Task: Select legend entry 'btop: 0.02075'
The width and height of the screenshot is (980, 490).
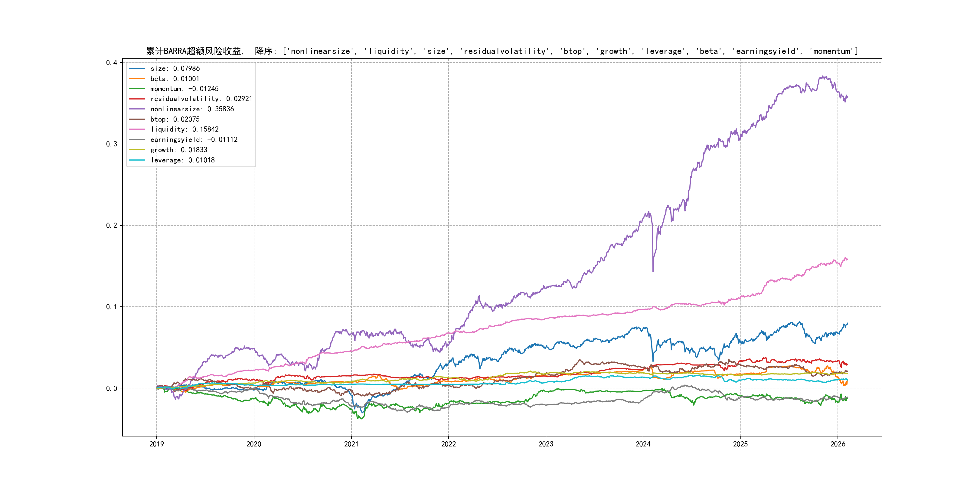Action: 175,119
